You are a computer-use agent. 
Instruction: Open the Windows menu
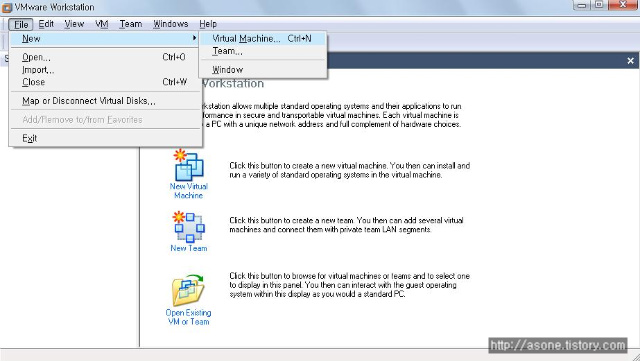click(171, 24)
